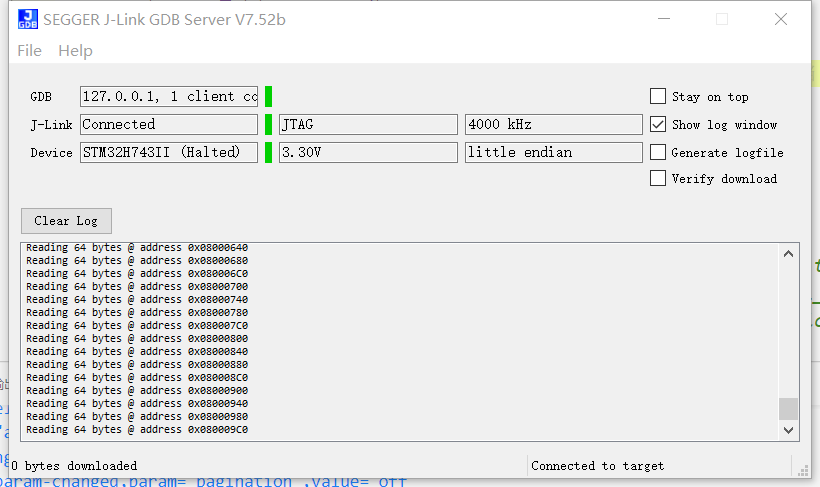Select log line with address 0x08000880
This screenshot has height=487, width=820.
coord(137,365)
